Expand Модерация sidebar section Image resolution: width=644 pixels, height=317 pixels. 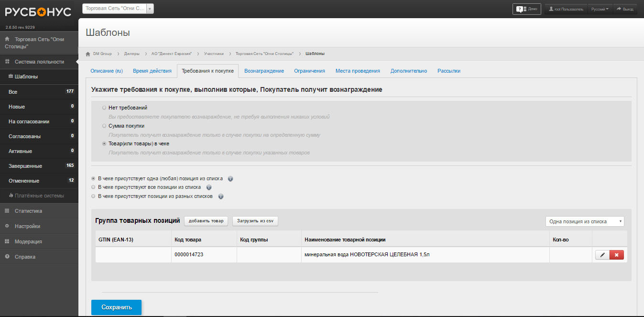39,241
